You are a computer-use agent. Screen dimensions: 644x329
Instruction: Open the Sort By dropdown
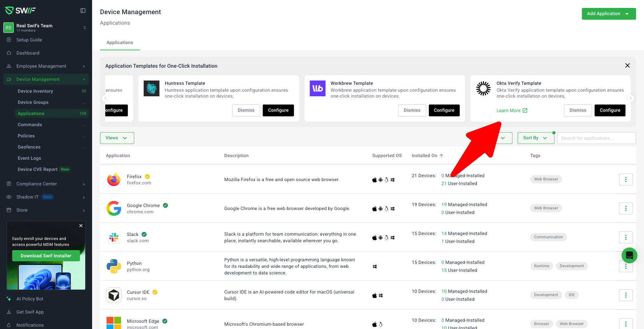click(535, 138)
